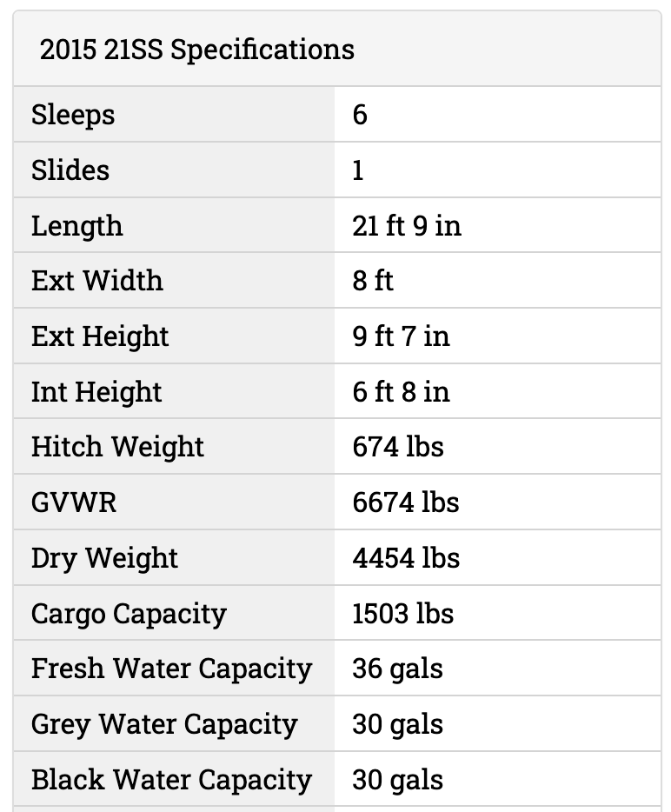Select the "6 ft 8 in" value
671x812 pixels.
coord(401,392)
